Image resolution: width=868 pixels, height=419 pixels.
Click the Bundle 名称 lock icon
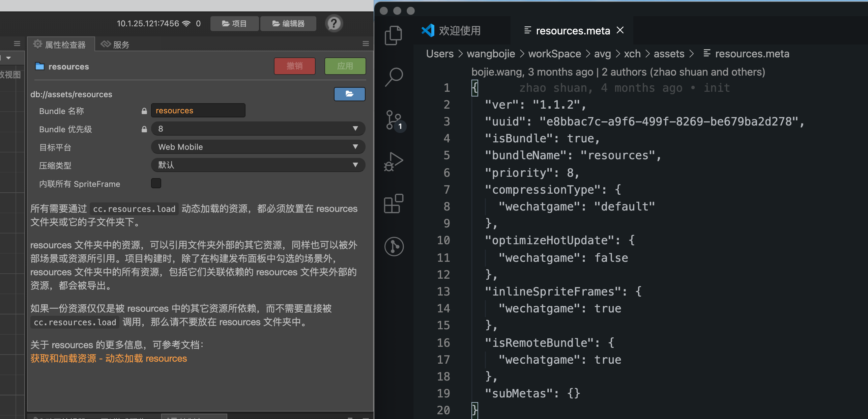144,111
